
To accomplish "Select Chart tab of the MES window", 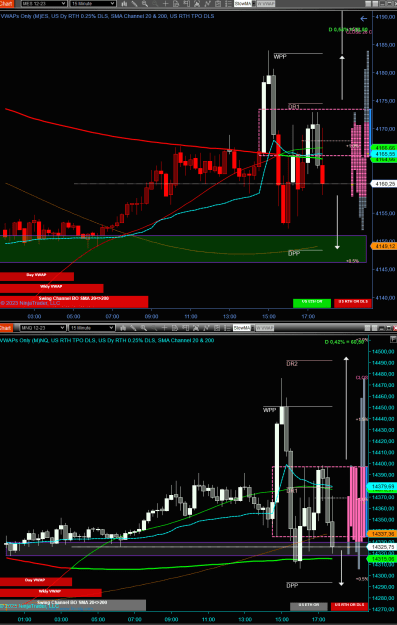I will 7,4.
